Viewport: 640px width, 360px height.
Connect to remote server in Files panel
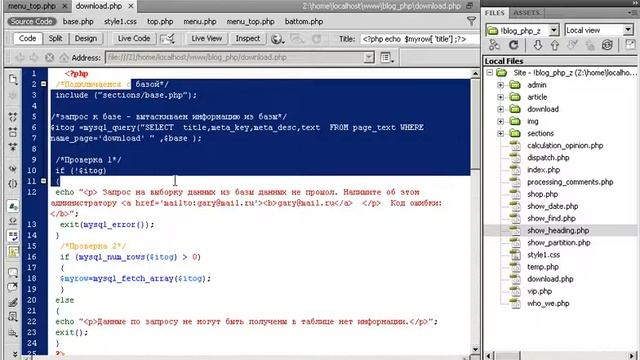point(494,45)
